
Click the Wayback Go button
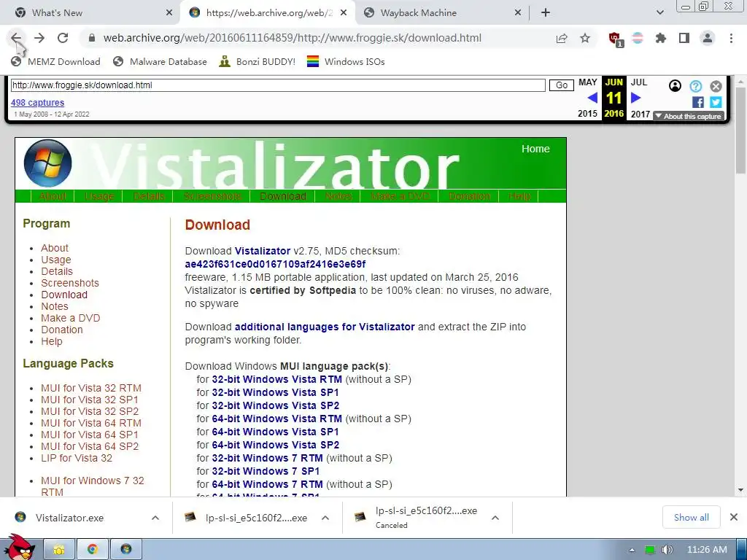(x=562, y=85)
